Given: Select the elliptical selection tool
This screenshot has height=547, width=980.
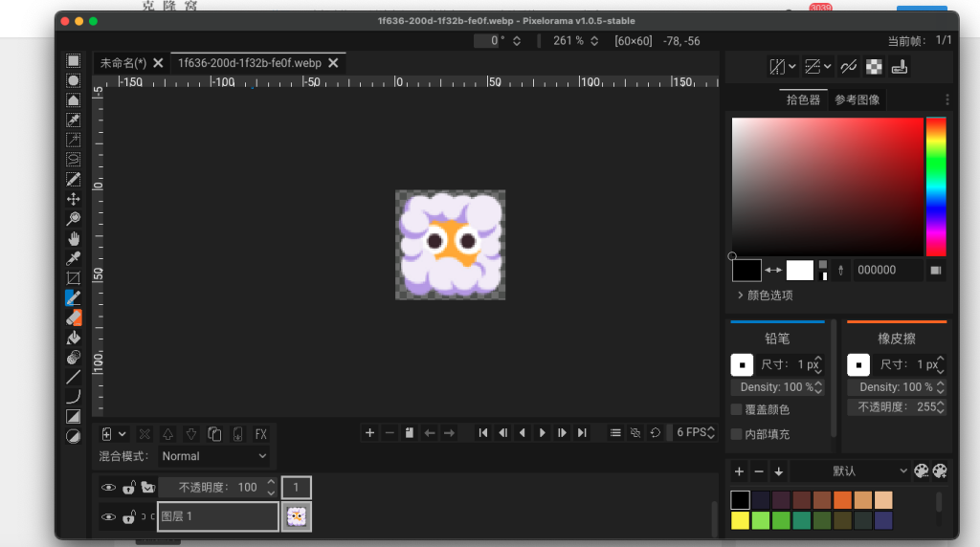Looking at the screenshot, I should (x=73, y=80).
